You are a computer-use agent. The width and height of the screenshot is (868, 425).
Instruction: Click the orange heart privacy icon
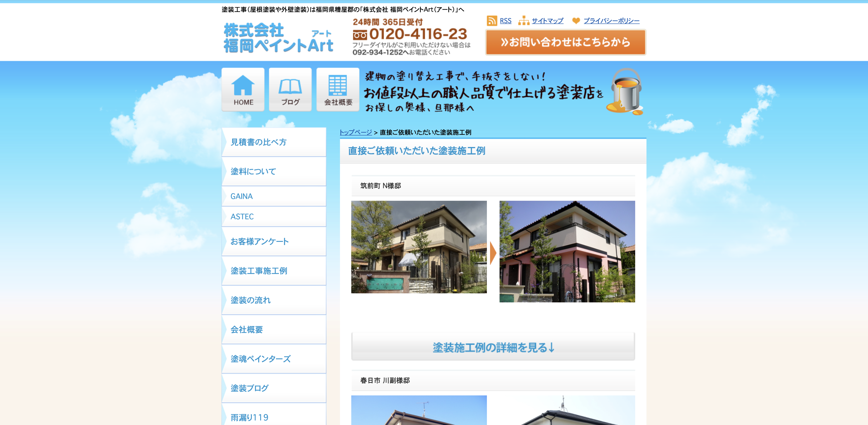pos(576,21)
